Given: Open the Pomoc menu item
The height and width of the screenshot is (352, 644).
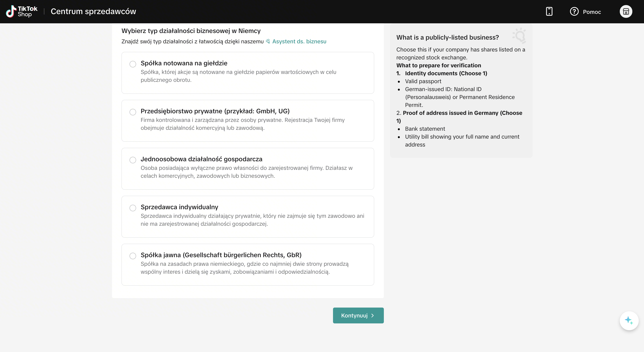Looking at the screenshot, I should tap(592, 12).
